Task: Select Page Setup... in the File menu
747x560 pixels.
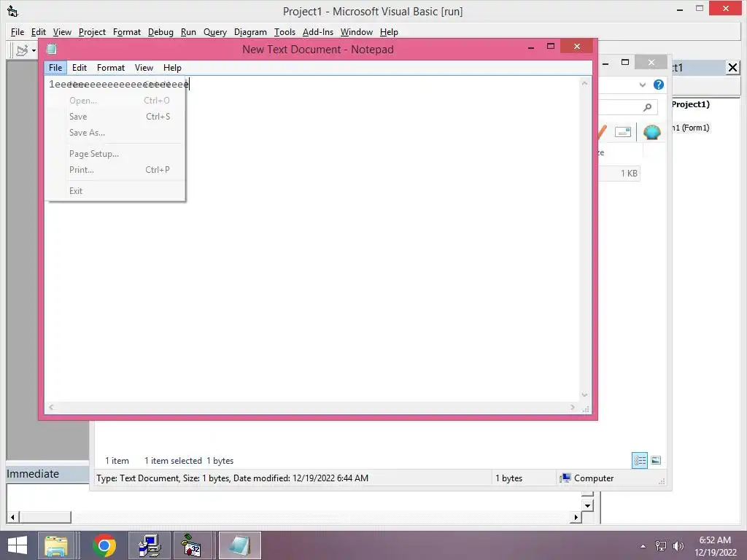Action: point(115,154)
